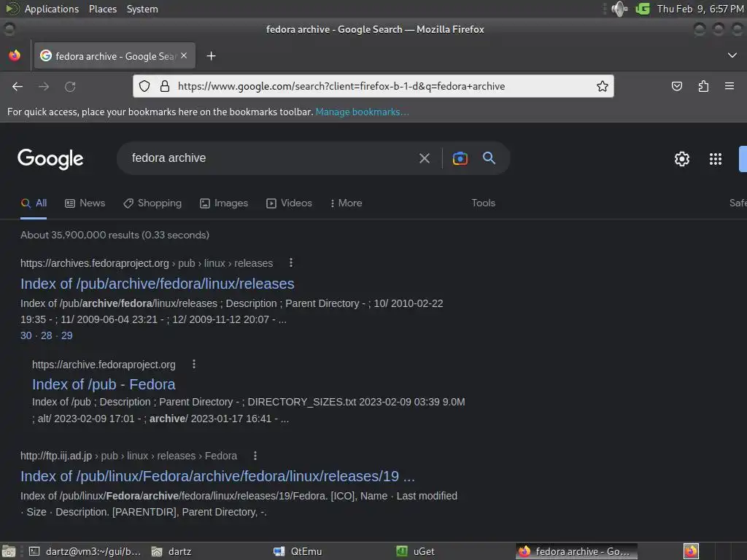Select fedora archive Firefox taskbar entry
Screen dimensions: 747x560
[576, 551]
